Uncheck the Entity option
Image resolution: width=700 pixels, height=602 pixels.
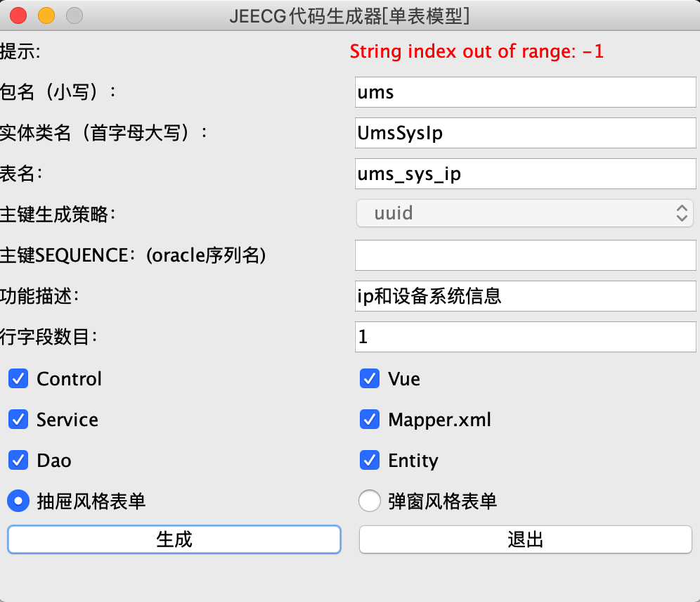click(370, 460)
